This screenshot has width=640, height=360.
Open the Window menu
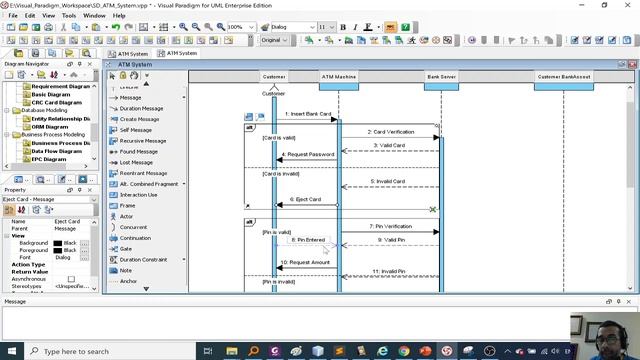[x=94, y=16]
